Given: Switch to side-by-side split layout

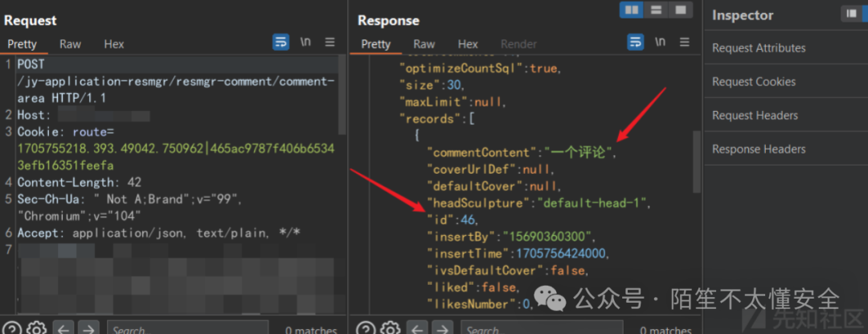Looking at the screenshot, I should [x=632, y=10].
